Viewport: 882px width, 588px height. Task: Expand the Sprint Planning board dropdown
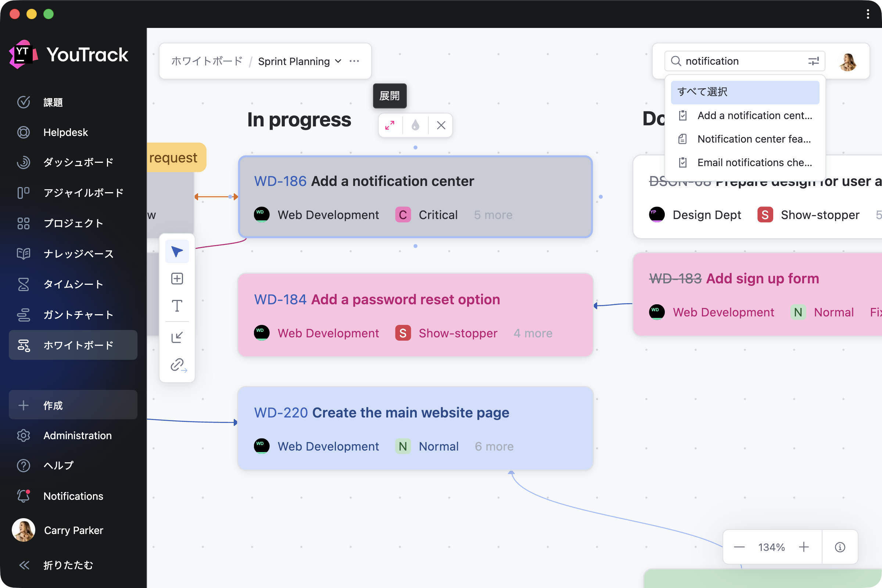[x=338, y=61]
